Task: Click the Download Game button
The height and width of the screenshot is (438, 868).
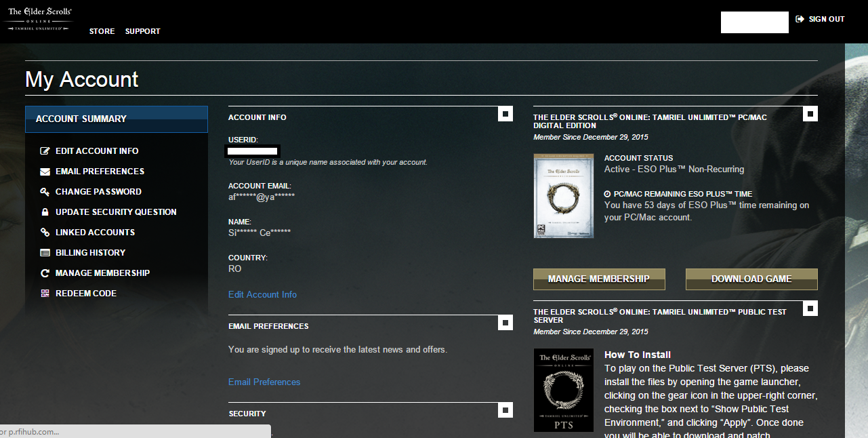Action: point(751,279)
